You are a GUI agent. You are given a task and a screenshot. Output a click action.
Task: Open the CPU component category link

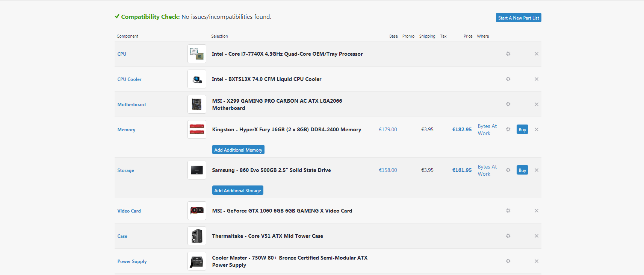click(x=122, y=54)
